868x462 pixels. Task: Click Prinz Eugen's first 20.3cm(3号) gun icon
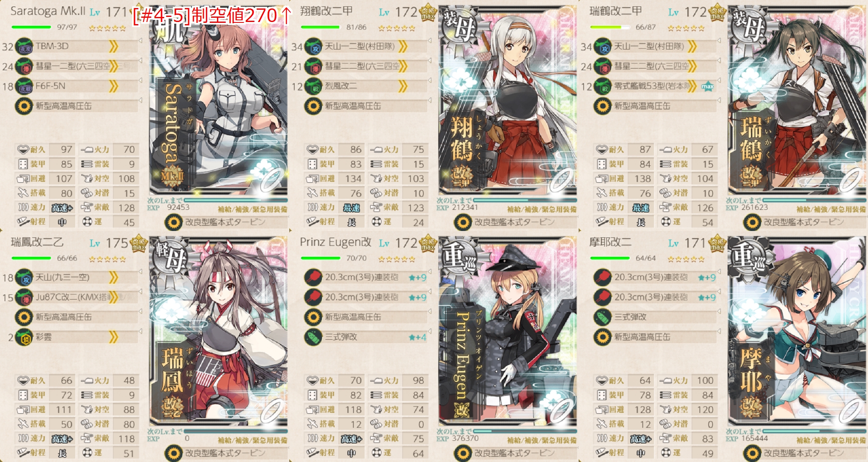coord(313,278)
